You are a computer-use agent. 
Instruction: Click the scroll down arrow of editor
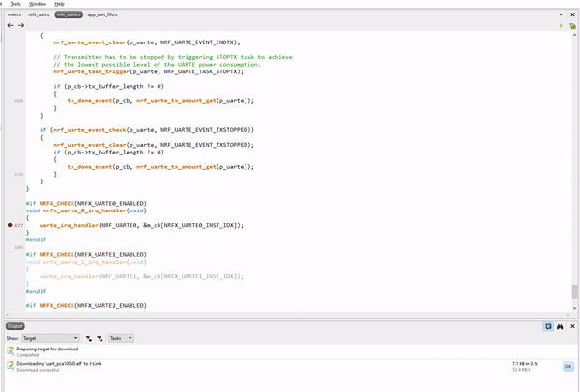pyautogui.click(x=575, y=308)
